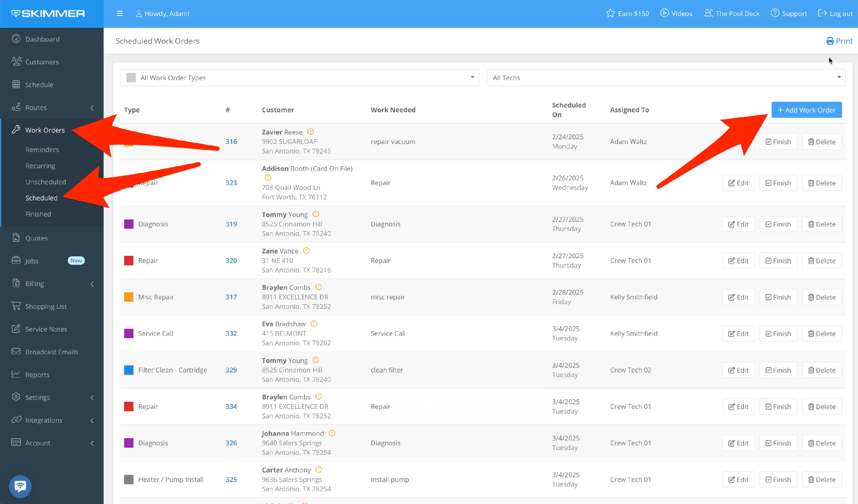
Task: Click the hamburger menu icon in the header
Action: pyautogui.click(x=120, y=14)
